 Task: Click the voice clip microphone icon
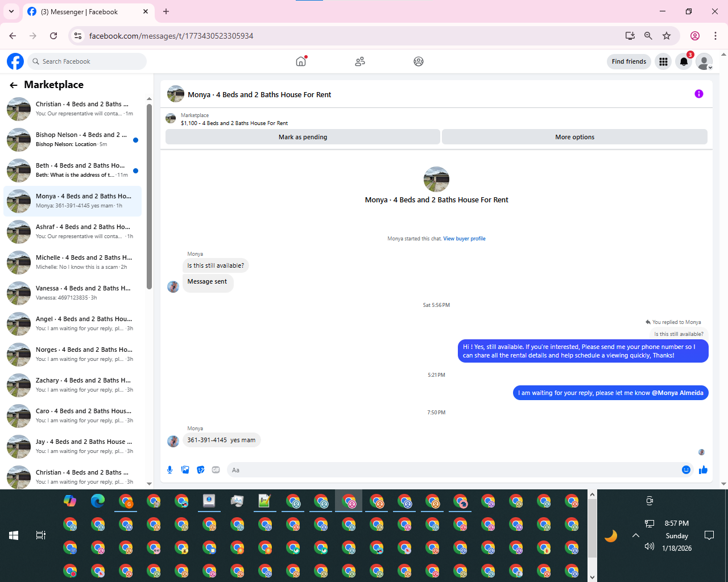169,470
